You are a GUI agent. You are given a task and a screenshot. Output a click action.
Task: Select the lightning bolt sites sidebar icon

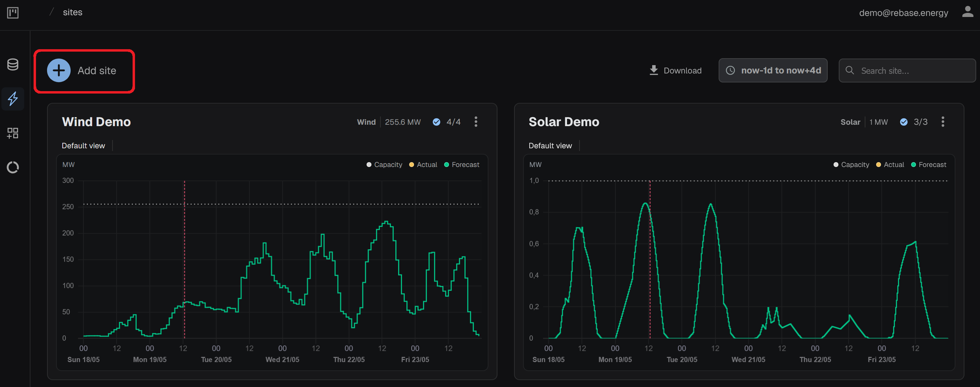(12, 99)
